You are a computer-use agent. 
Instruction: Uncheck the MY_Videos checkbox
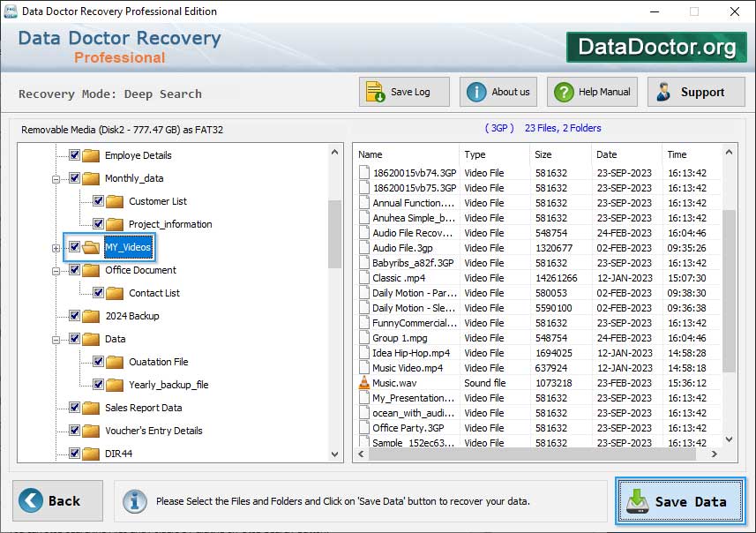tap(74, 246)
